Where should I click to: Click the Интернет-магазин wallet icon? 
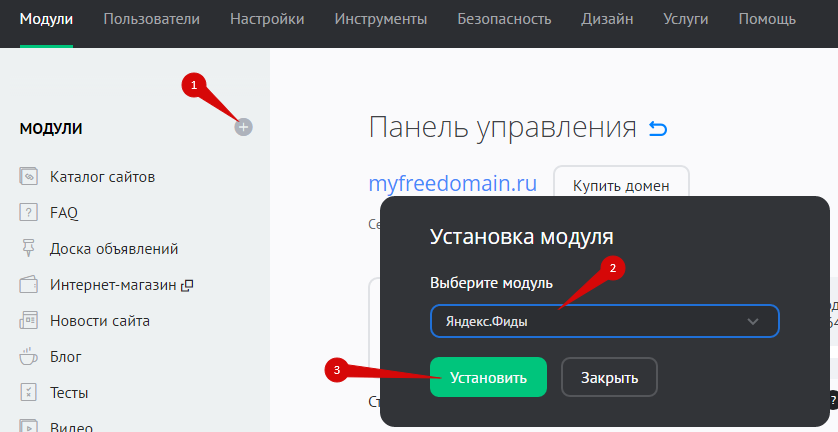(x=28, y=285)
